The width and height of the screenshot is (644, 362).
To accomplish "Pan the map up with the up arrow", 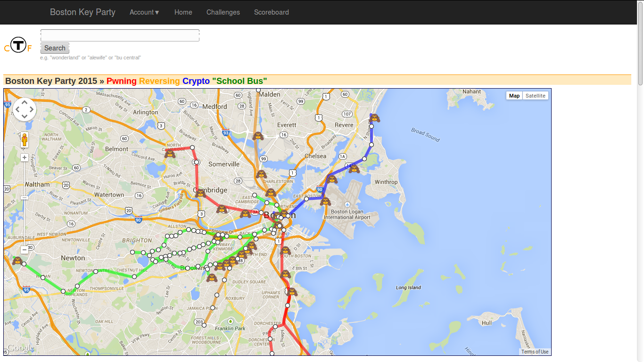I will 25,102.
